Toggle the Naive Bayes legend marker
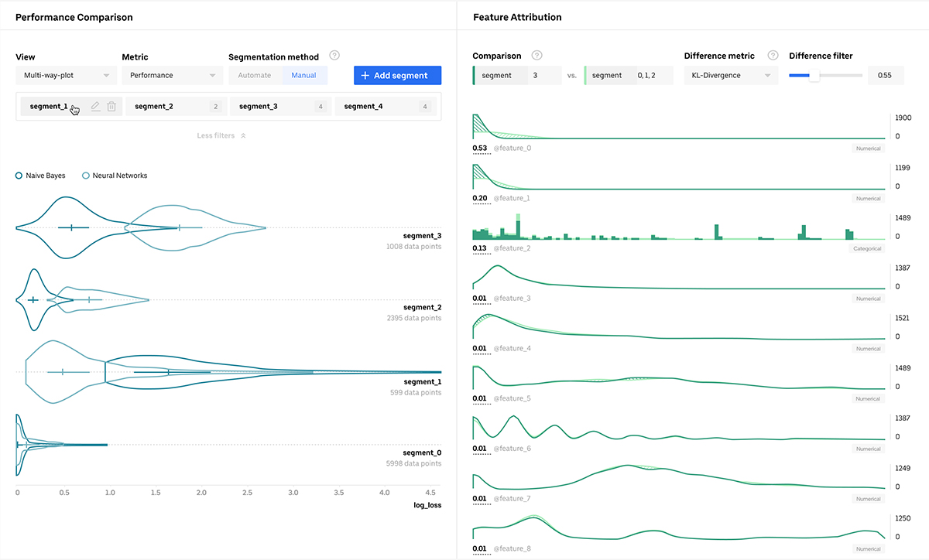This screenshot has width=929, height=560. click(x=19, y=176)
